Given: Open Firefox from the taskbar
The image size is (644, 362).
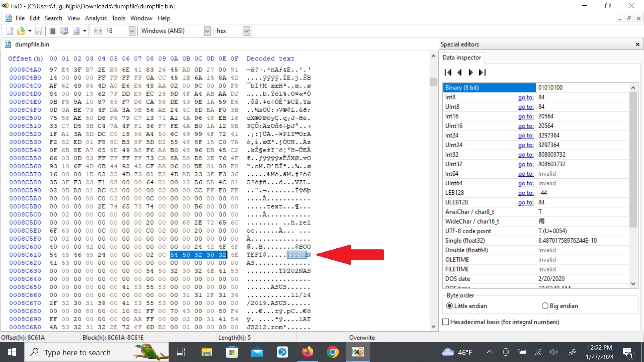Looking at the screenshot, I should coord(307,352).
